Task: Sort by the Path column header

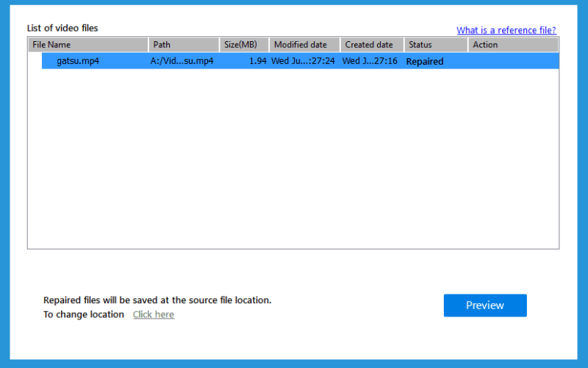Action: tap(184, 45)
